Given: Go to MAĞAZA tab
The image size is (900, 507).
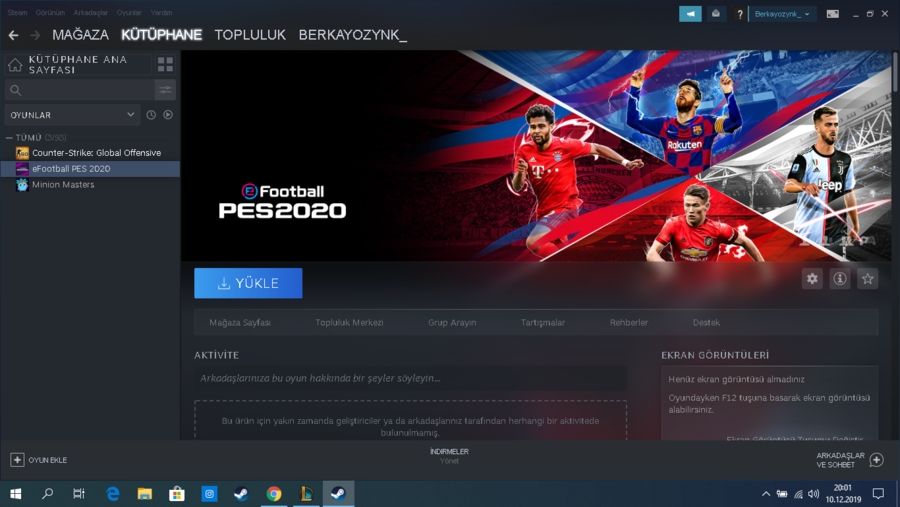Looking at the screenshot, I should 80,35.
